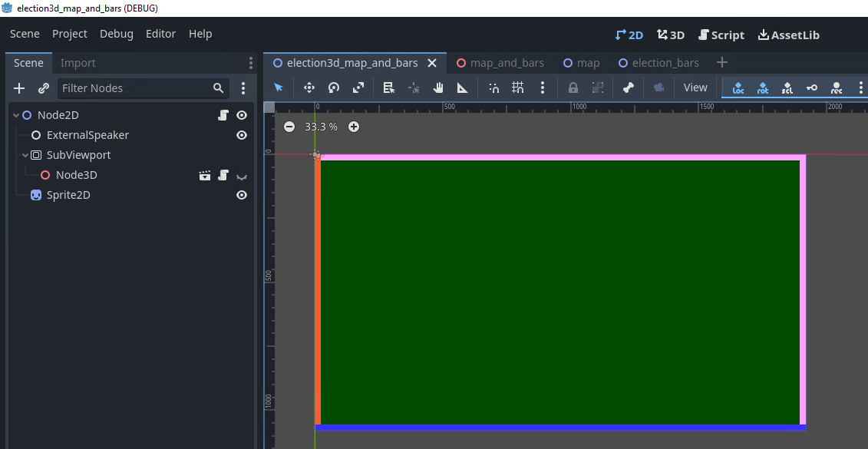Open the skeleton bone options icon
This screenshot has width=868, height=449.
coord(628,87)
